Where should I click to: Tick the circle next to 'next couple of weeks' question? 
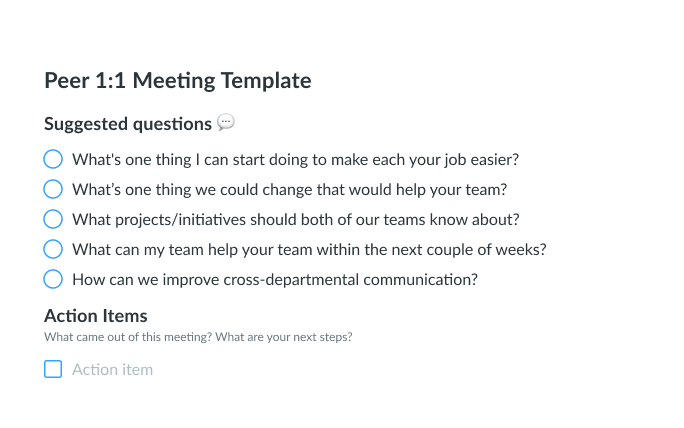click(53, 249)
